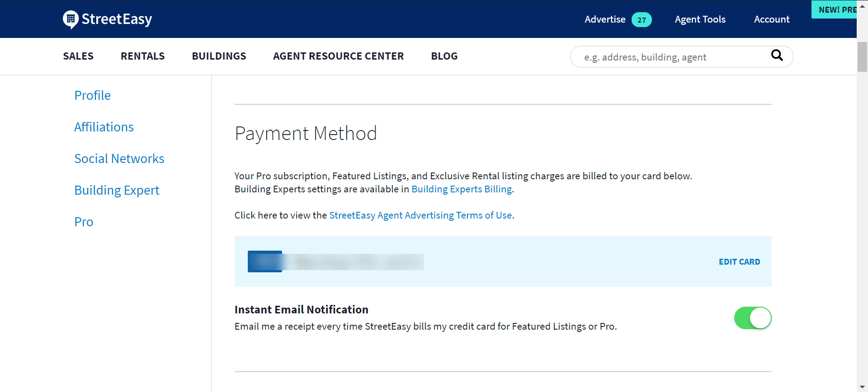Click the Advertise 27 notification badge
Image resolution: width=868 pixels, height=392 pixels.
pos(642,19)
